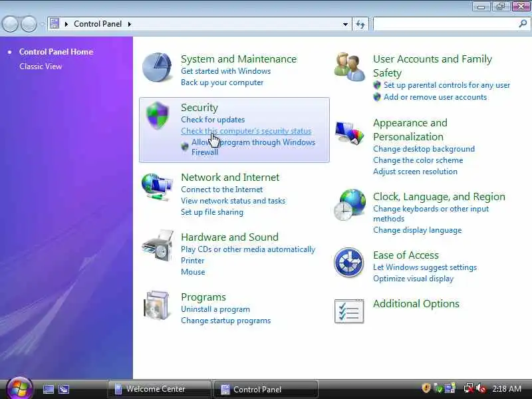This screenshot has width=532, height=399.
Task: Click the Additional Options checklist icon
Action: 349,311
